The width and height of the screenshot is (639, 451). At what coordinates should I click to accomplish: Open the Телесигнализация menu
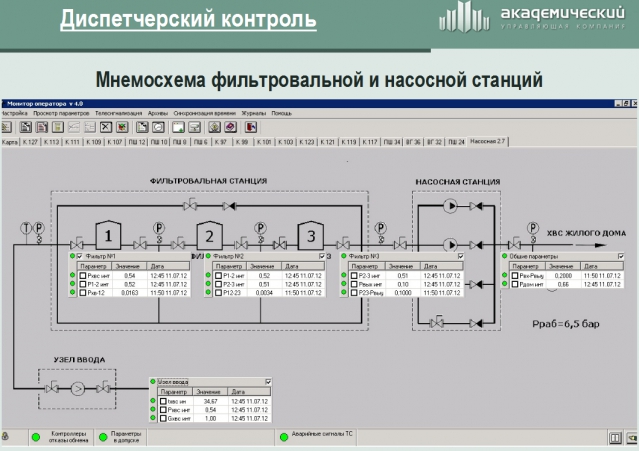click(119, 113)
